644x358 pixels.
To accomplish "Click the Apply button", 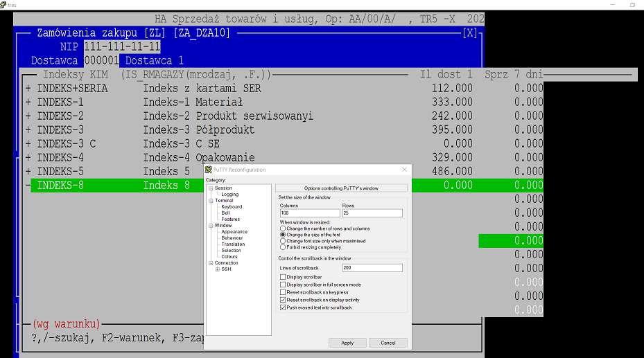I will coord(347,343).
